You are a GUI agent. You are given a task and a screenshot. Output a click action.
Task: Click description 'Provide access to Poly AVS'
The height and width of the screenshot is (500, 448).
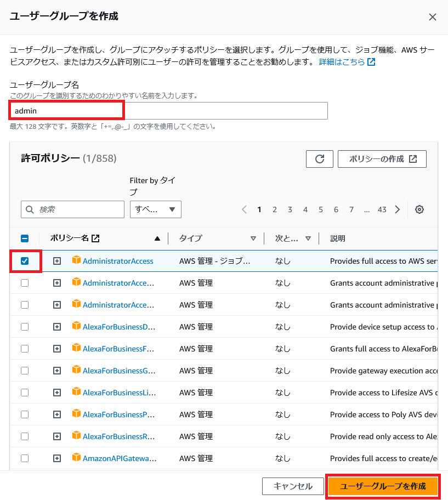point(384,414)
